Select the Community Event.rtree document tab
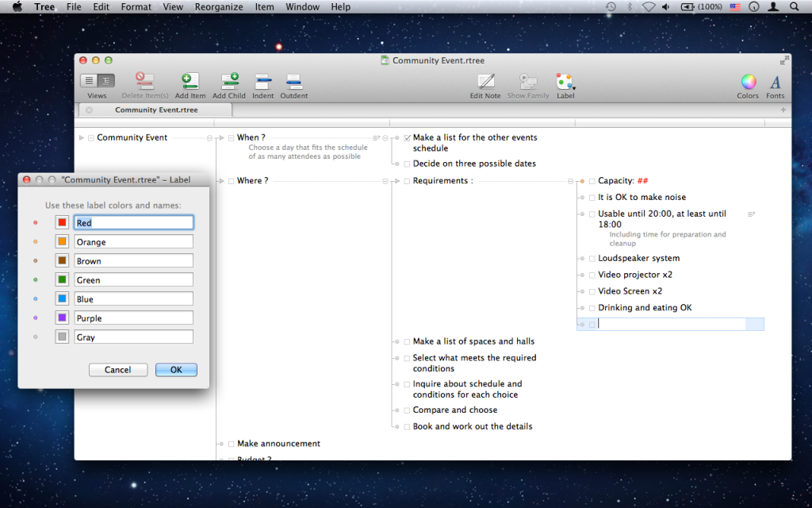The height and width of the screenshot is (508, 812). pyautogui.click(x=155, y=110)
